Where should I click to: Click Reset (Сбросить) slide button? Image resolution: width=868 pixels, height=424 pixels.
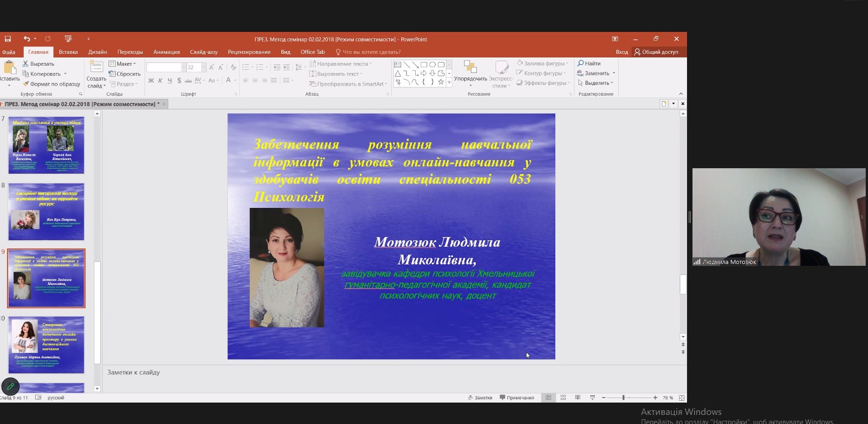[125, 74]
